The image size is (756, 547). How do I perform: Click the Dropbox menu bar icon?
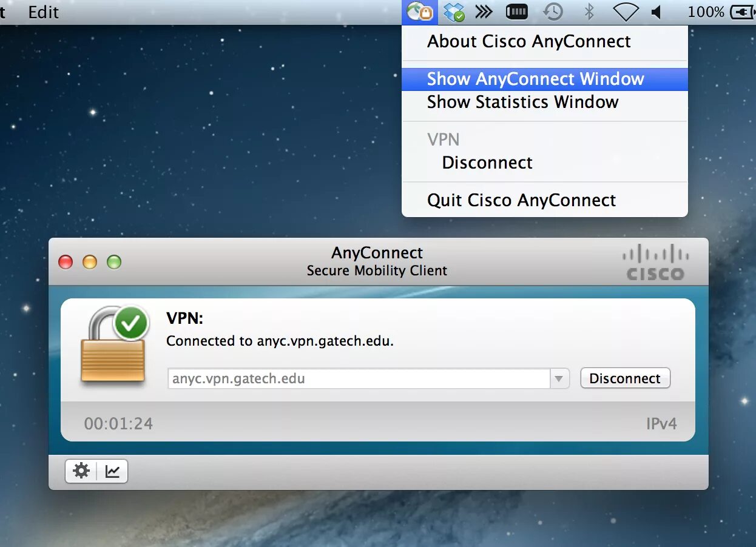(454, 12)
